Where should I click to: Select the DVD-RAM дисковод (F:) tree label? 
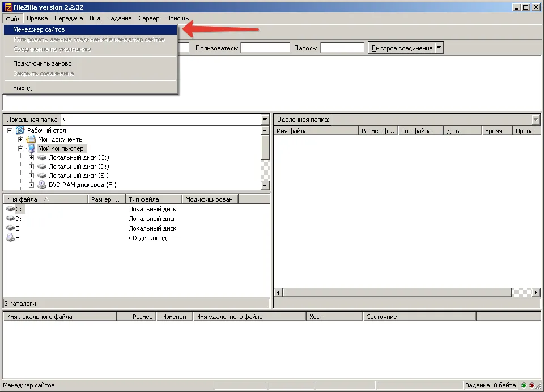pyautogui.click(x=83, y=185)
